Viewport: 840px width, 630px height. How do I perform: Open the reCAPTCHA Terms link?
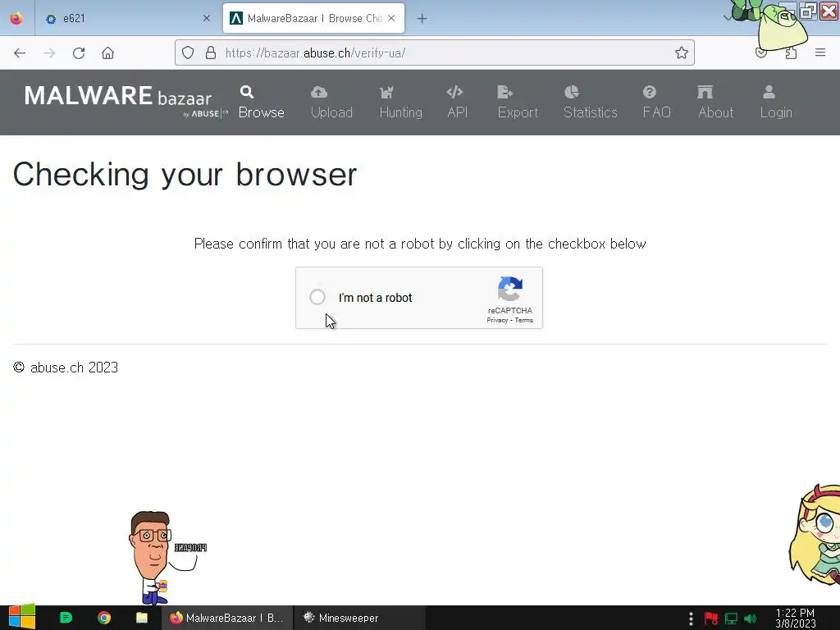(524, 321)
